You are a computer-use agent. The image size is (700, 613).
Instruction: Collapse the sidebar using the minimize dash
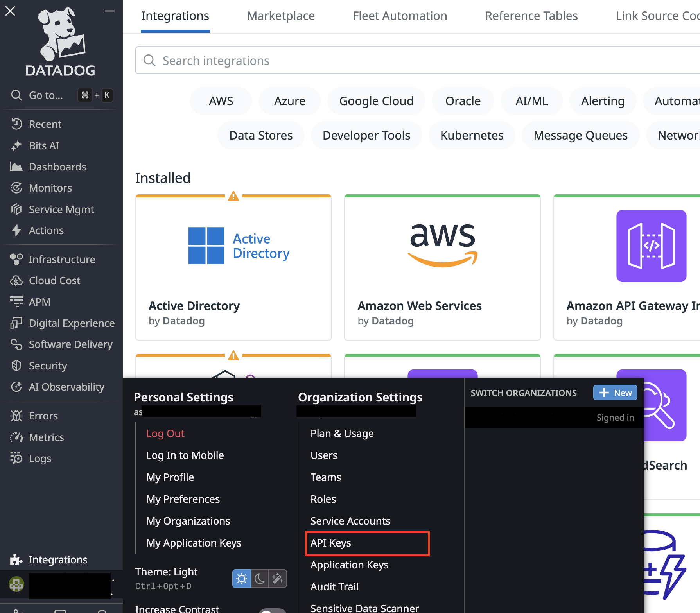pos(110,11)
